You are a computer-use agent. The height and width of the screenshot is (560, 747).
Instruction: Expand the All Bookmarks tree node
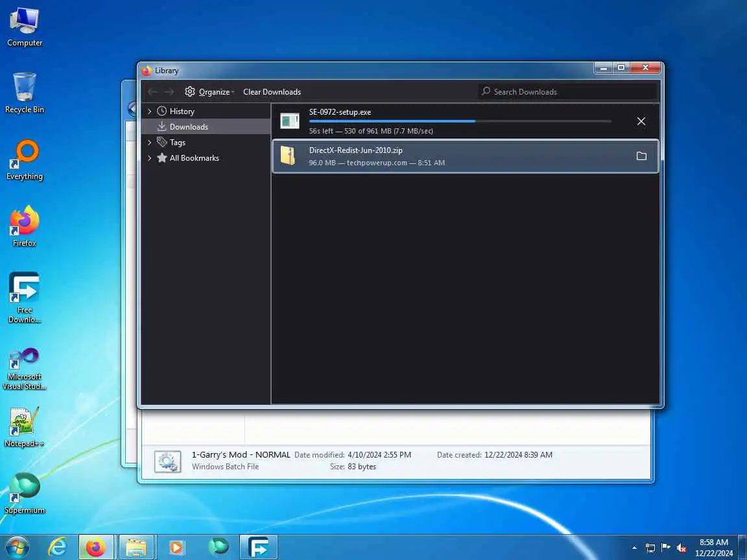[x=150, y=158]
